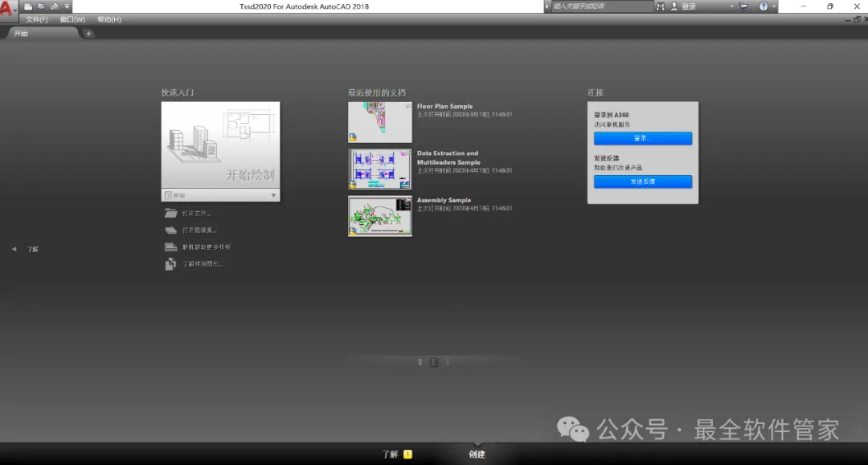Add a new drawing tab with plus
This screenshot has width=868, height=465.
[x=88, y=34]
